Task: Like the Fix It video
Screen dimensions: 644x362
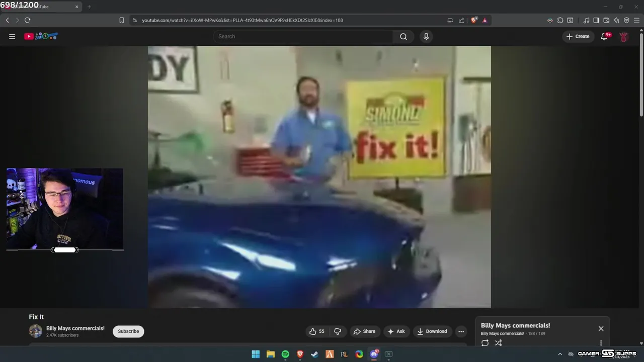Action: tap(316, 331)
